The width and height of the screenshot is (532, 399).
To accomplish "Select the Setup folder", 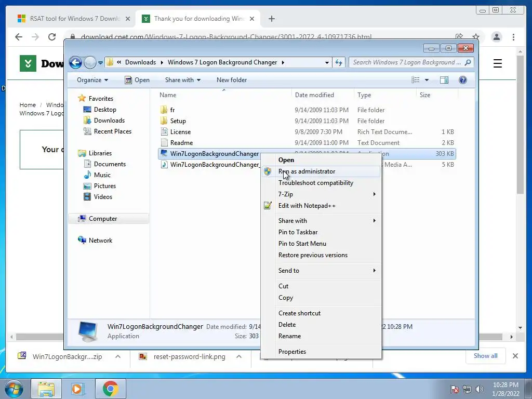I will (x=178, y=121).
